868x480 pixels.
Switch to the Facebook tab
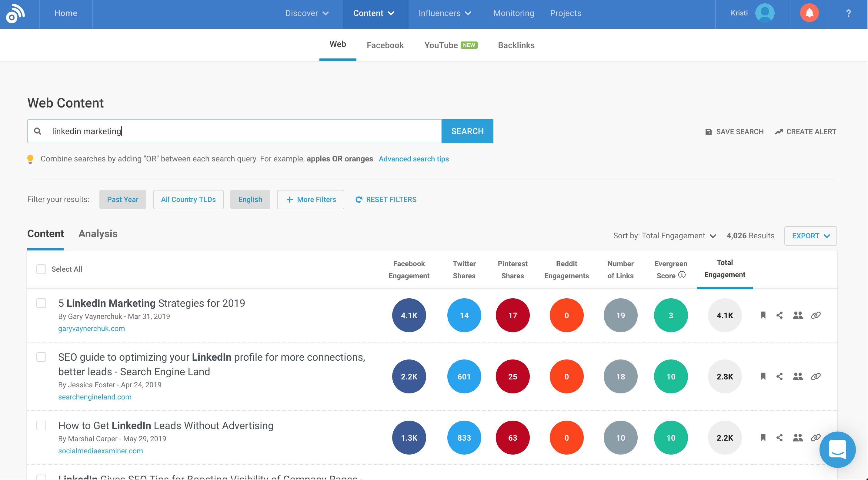coord(385,45)
